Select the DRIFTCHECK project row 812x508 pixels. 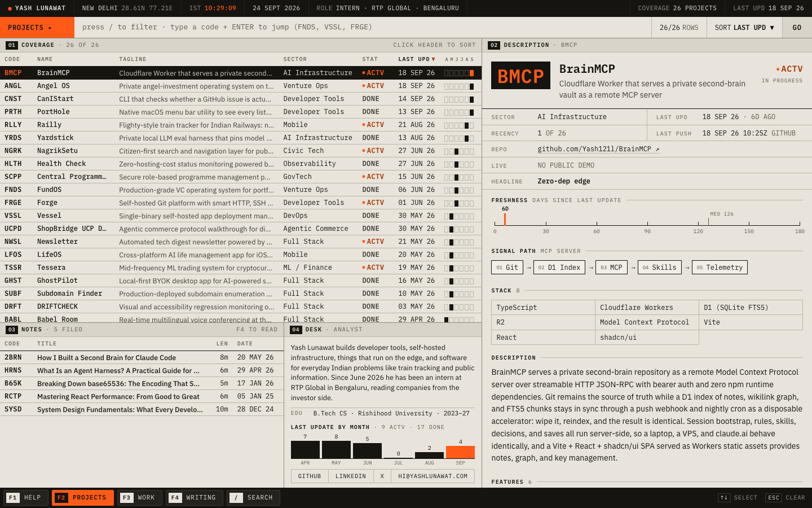241,306
